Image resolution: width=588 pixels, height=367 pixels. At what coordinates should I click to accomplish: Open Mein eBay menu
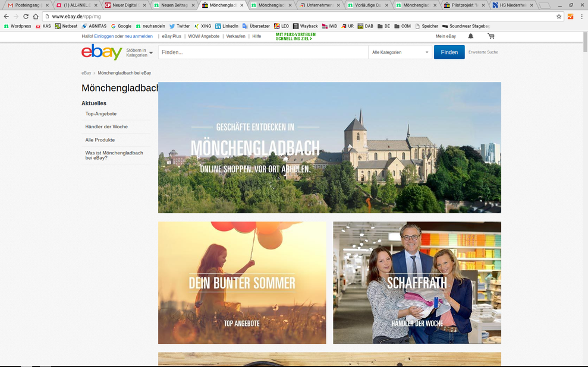click(x=445, y=36)
